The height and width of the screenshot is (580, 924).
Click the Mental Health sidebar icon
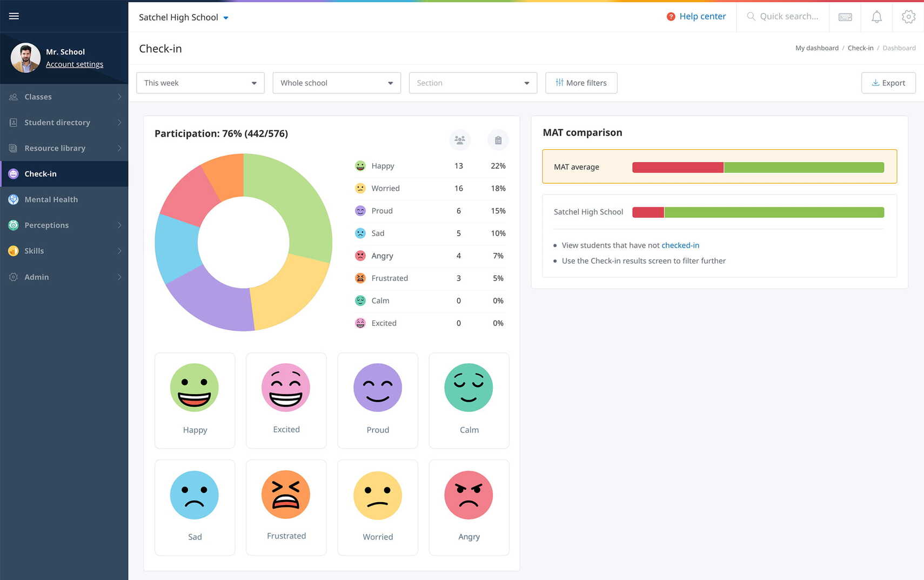(x=14, y=199)
